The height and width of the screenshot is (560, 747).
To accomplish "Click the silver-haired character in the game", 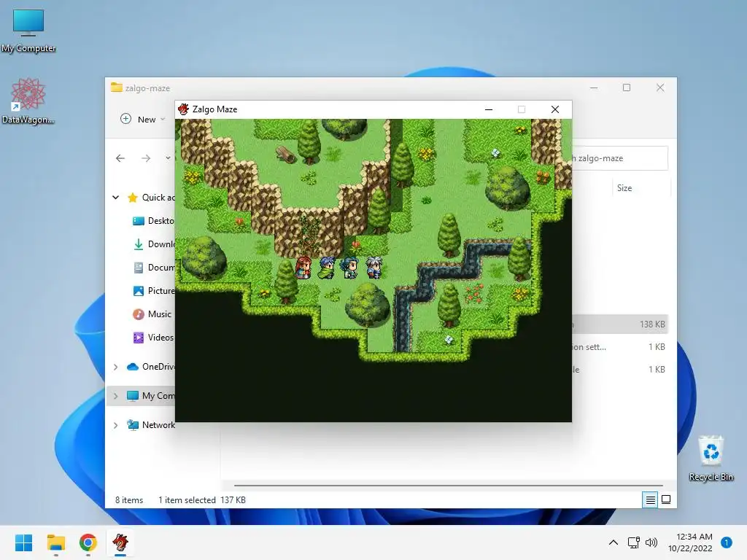I will (x=374, y=268).
